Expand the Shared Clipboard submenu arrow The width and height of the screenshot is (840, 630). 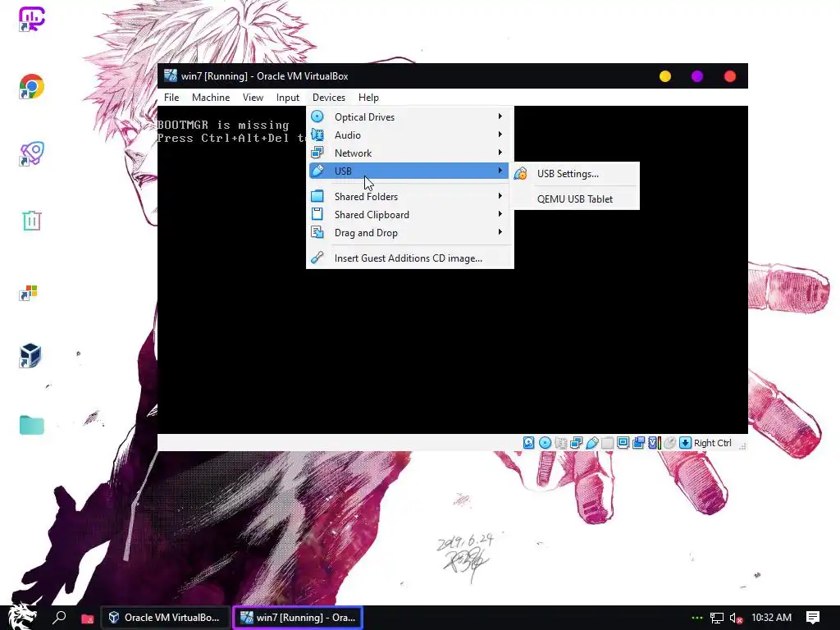coord(500,214)
